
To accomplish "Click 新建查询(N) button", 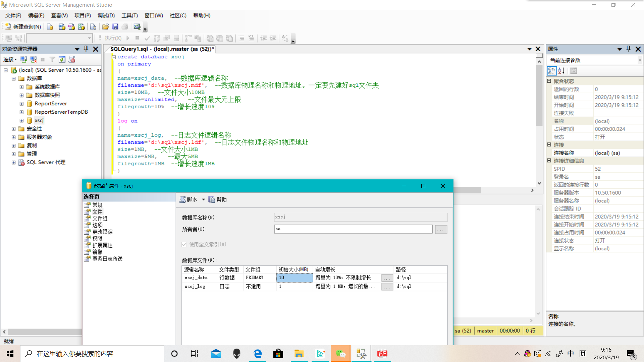I will (23, 27).
